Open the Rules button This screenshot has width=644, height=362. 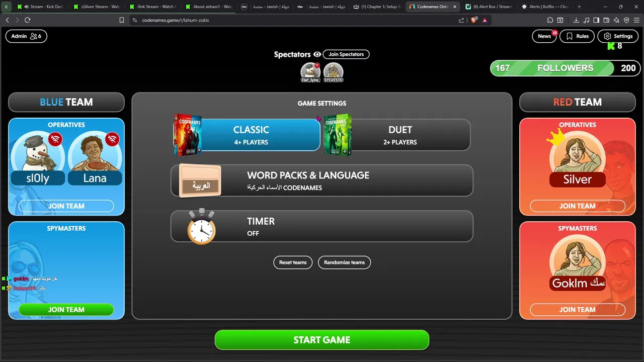pyautogui.click(x=577, y=36)
